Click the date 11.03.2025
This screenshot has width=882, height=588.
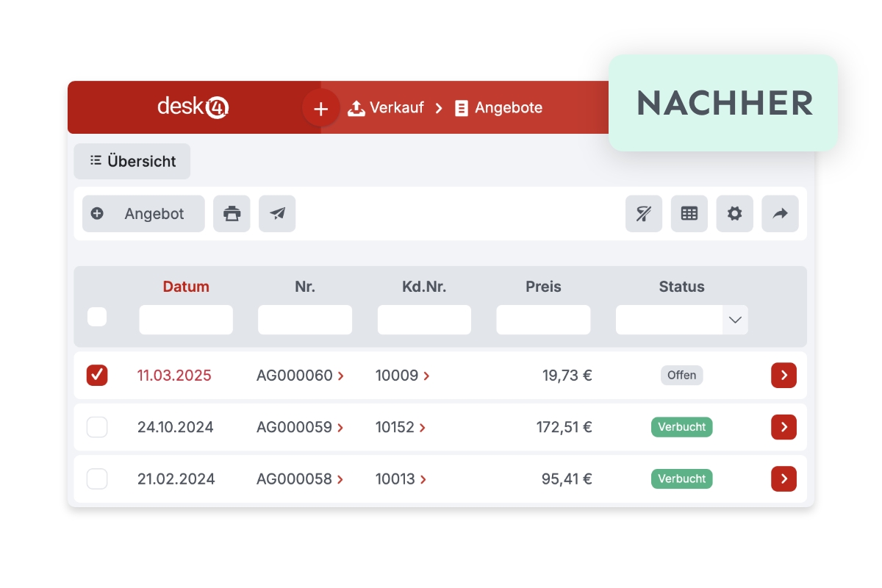[x=174, y=376]
